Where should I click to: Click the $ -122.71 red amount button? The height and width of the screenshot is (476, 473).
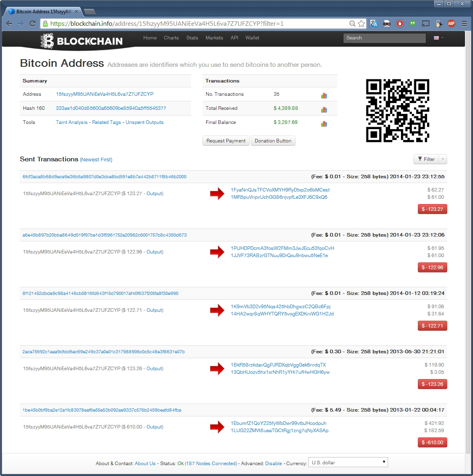(x=432, y=326)
